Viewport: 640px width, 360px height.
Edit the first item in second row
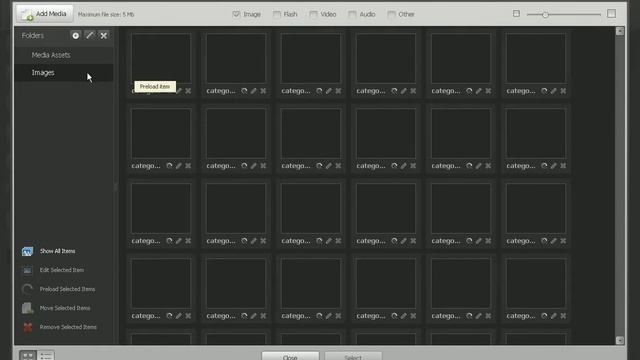pyautogui.click(x=178, y=166)
